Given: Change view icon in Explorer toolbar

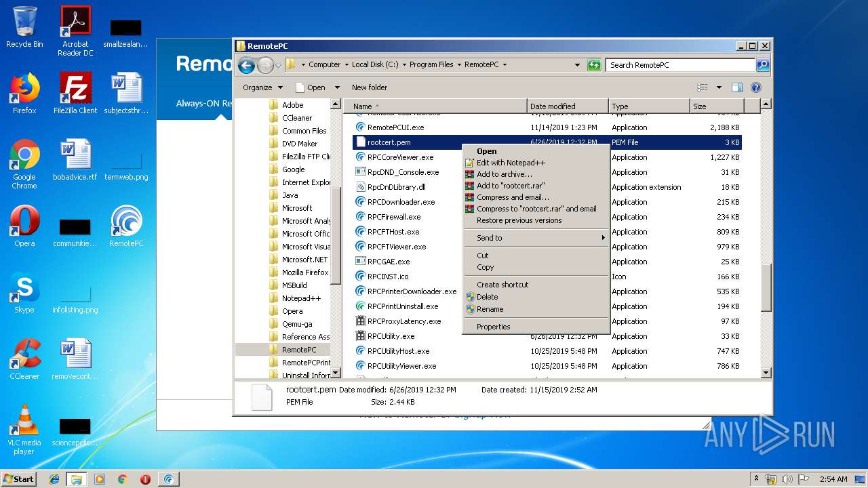Looking at the screenshot, I should click(703, 87).
